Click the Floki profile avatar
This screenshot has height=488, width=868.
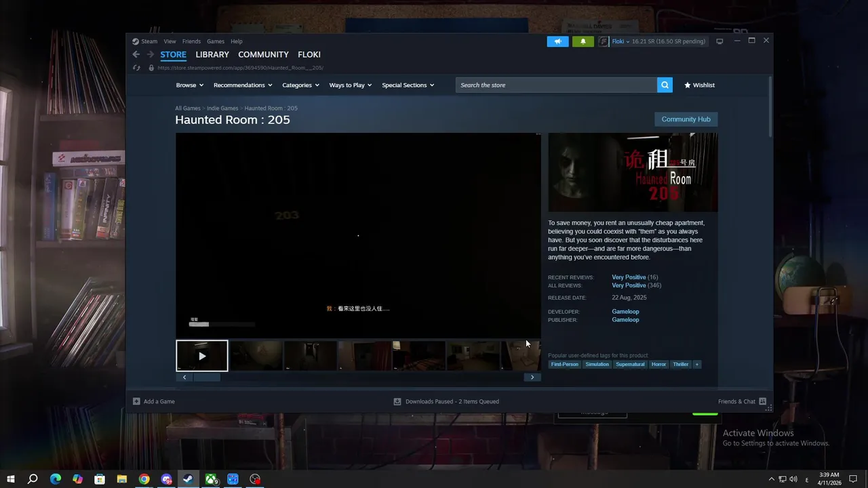click(x=604, y=41)
